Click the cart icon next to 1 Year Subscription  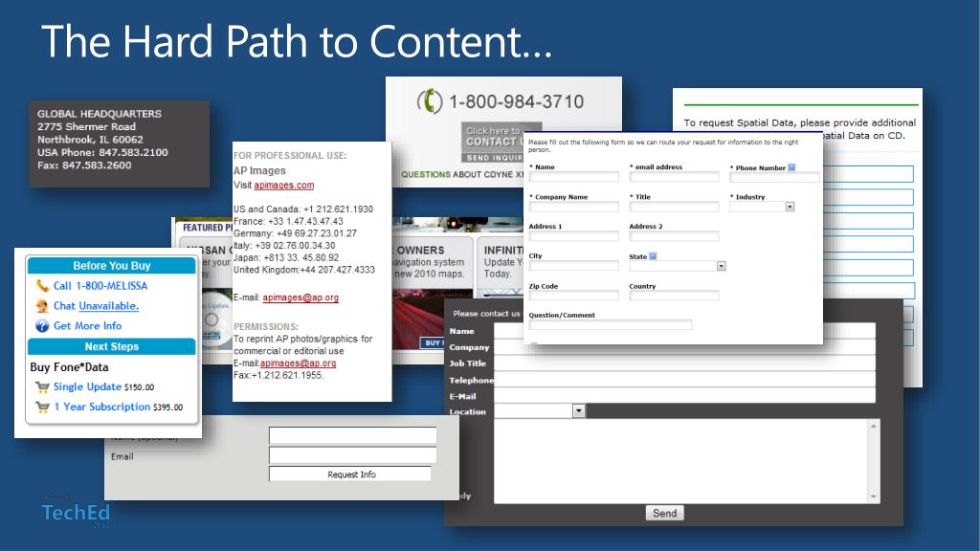click(x=42, y=407)
